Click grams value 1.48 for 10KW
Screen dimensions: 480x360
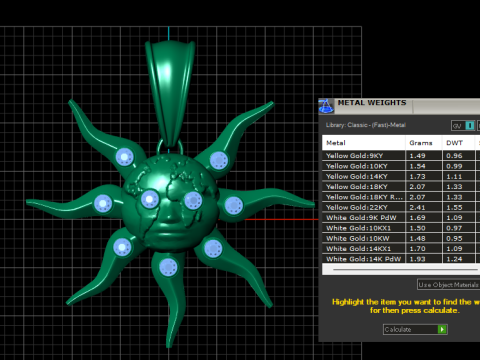pos(417,238)
